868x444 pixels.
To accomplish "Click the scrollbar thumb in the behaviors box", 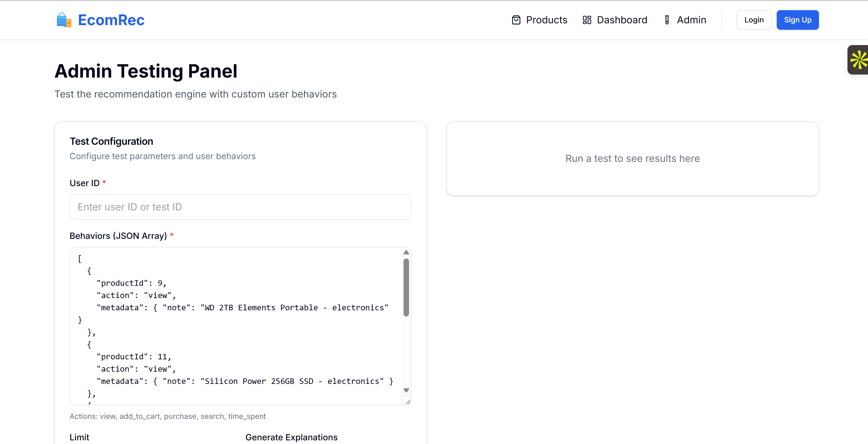I will [406, 287].
